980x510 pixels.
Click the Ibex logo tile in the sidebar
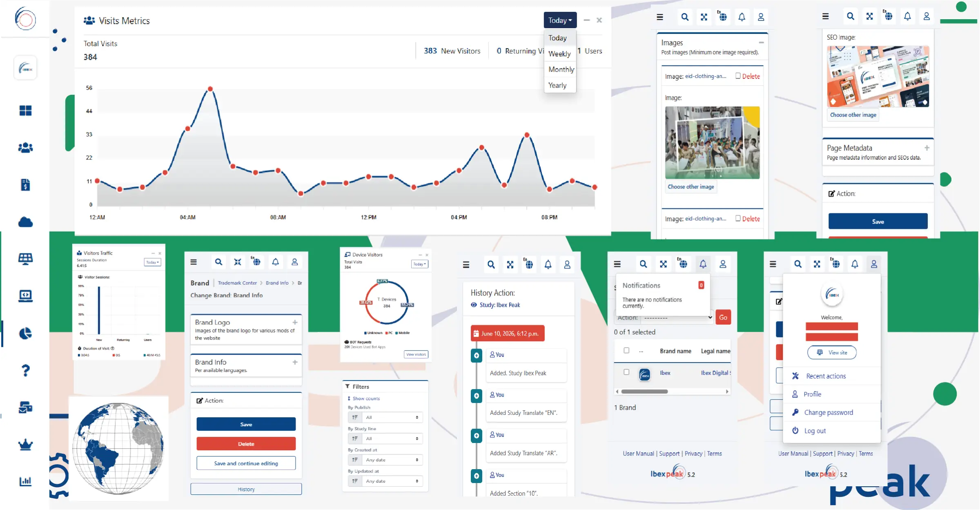[25, 68]
